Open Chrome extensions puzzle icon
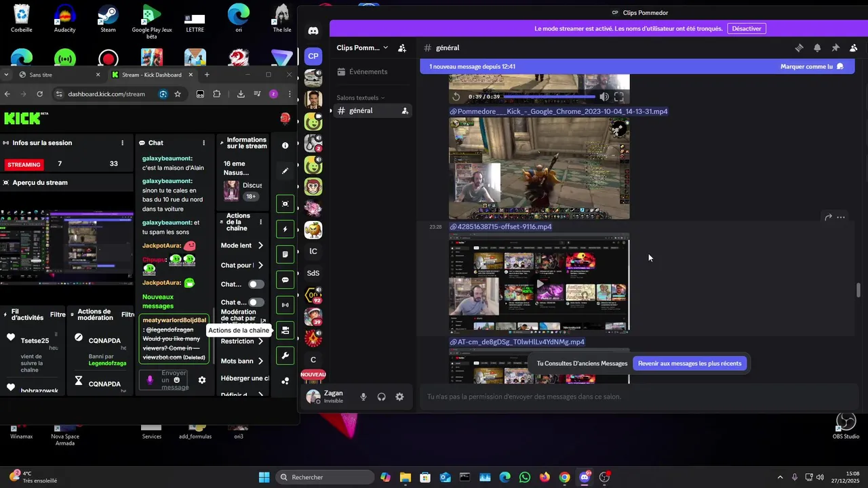The image size is (868, 488). [x=217, y=94]
